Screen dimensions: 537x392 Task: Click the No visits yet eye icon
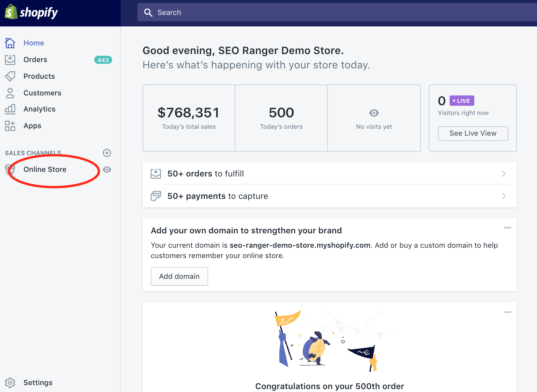[374, 113]
